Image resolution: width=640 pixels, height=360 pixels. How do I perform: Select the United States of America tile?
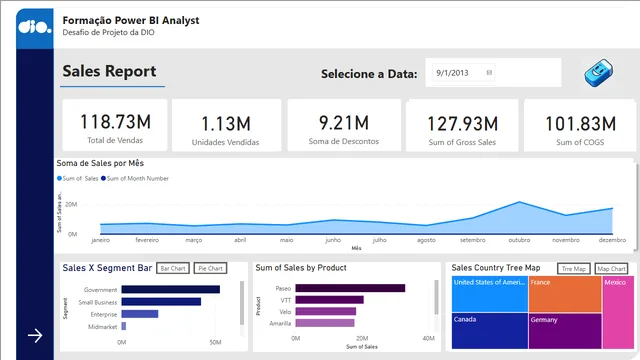pos(490,294)
